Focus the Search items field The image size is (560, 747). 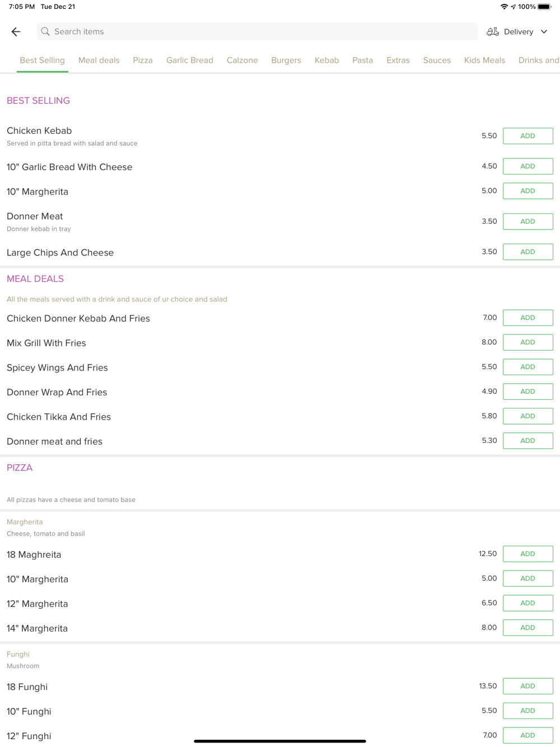pos(258,32)
